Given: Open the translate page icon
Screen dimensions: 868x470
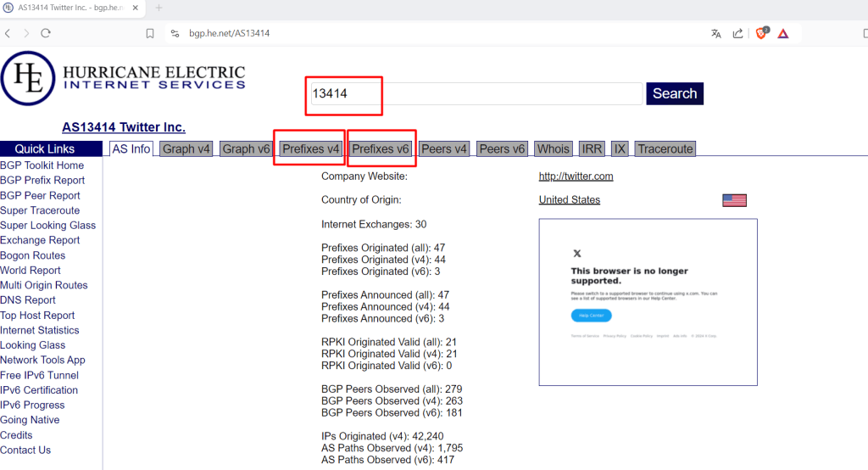Looking at the screenshot, I should (716, 33).
